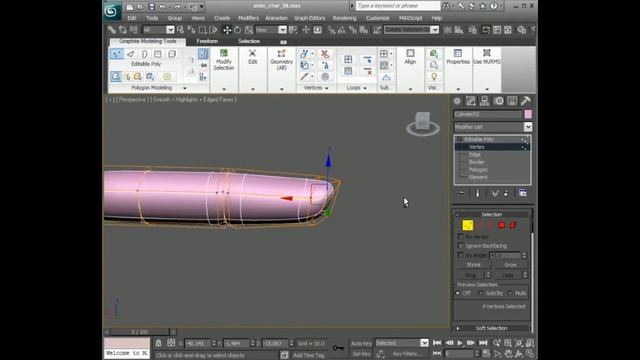
Task: Select yellow Vertex level button in Selection rollout
Action: tap(468, 225)
